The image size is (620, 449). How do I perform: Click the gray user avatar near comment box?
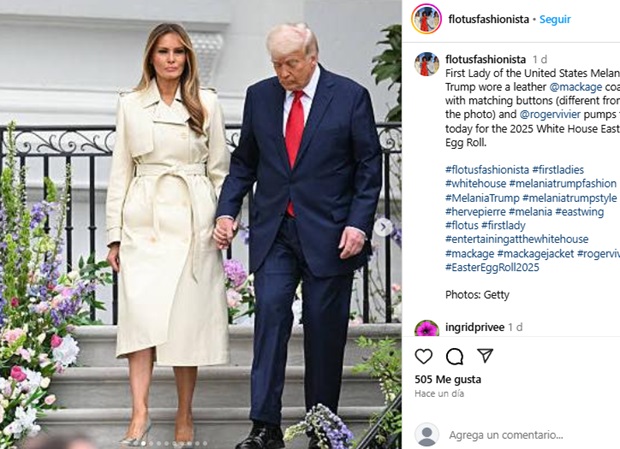pos(427,434)
